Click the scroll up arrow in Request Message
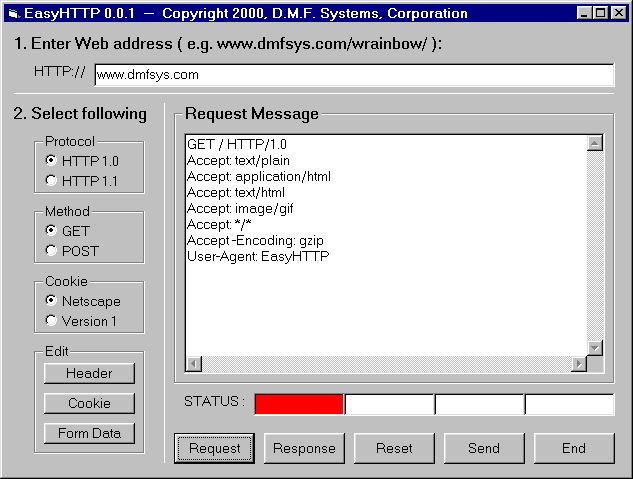 pos(595,143)
